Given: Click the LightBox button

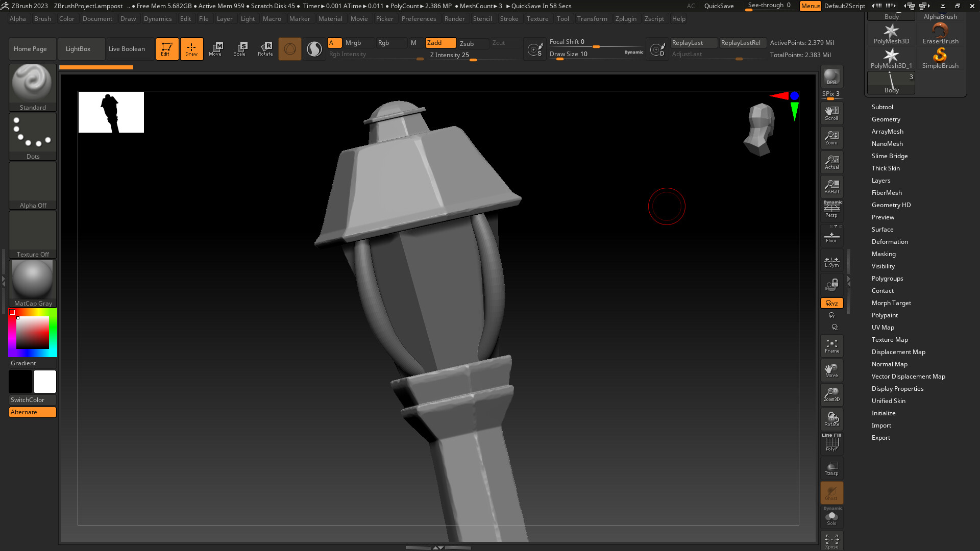Looking at the screenshot, I should point(78,49).
